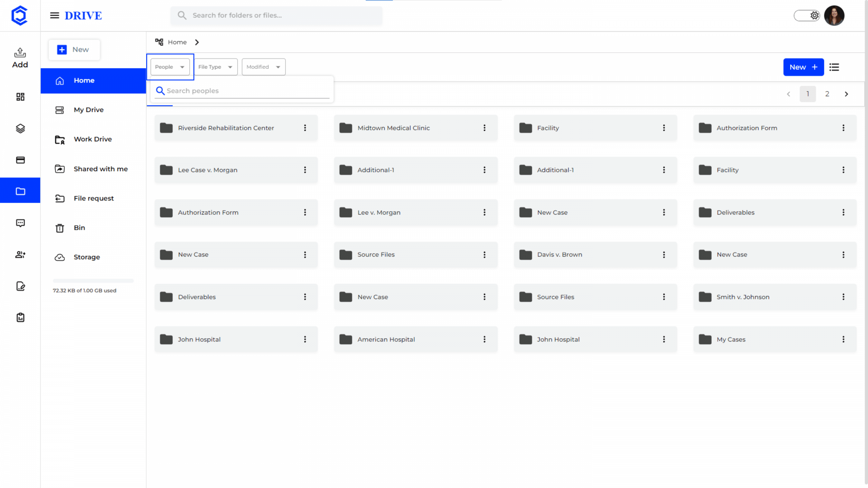
Task: Open options for Riverside Rehabilitation Center folder
Action: (305, 128)
